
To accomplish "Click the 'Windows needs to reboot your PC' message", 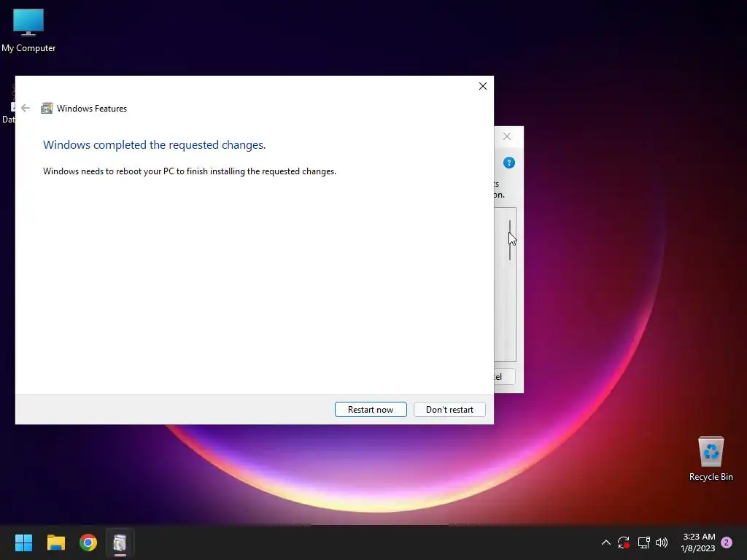I will (x=190, y=171).
